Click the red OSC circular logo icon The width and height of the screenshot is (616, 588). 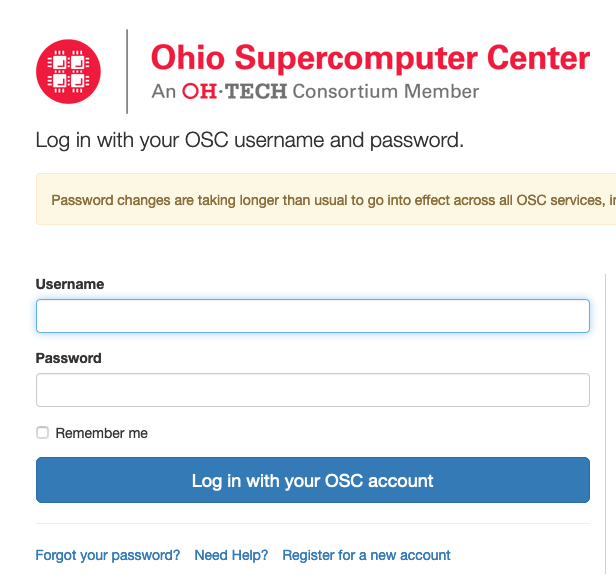tap(69, 70)
